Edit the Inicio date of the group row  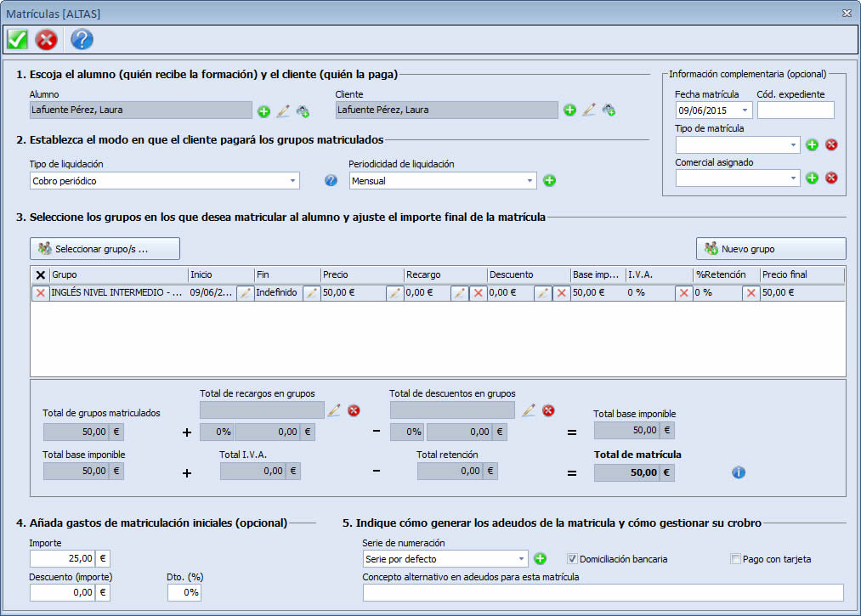[x=246, y=292]
